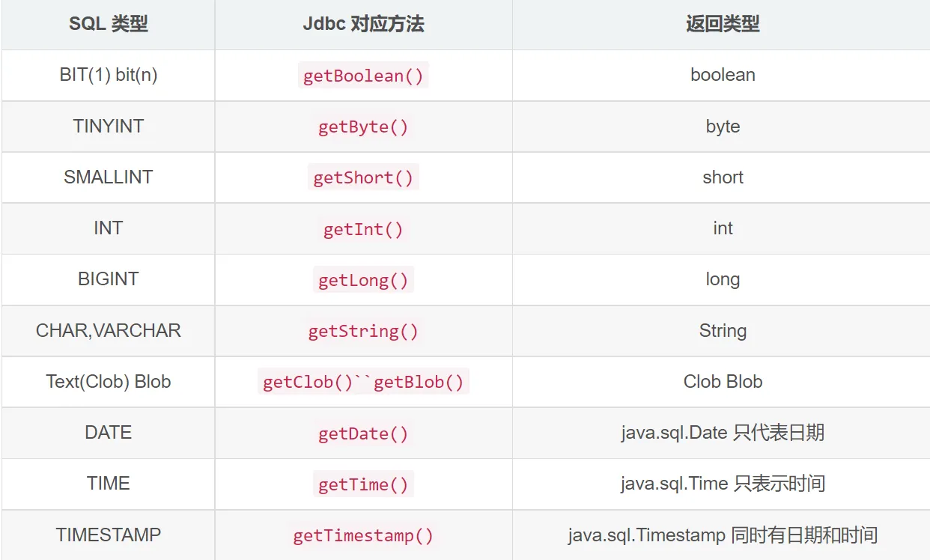The width and height of the screenshot is (930, 560).
Task: Click the getInt() method code
Action: coord(363,229)
